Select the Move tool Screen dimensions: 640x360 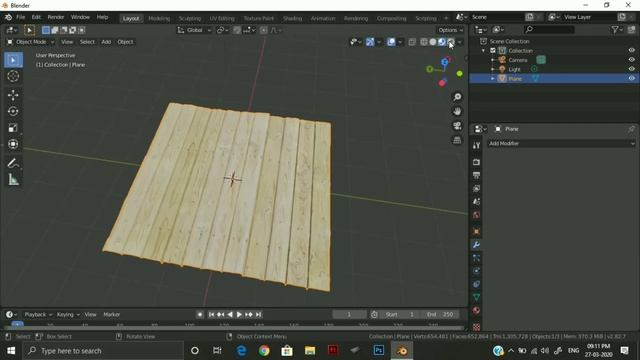coord(13,95)
